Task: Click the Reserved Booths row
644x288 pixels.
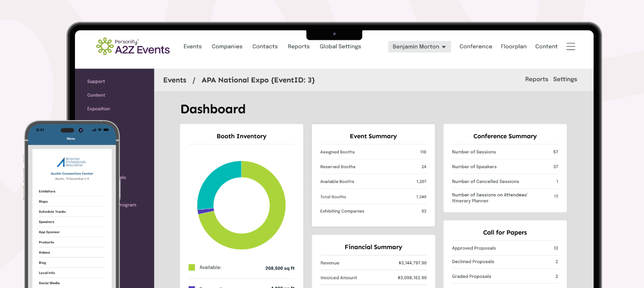Action: 373,167
